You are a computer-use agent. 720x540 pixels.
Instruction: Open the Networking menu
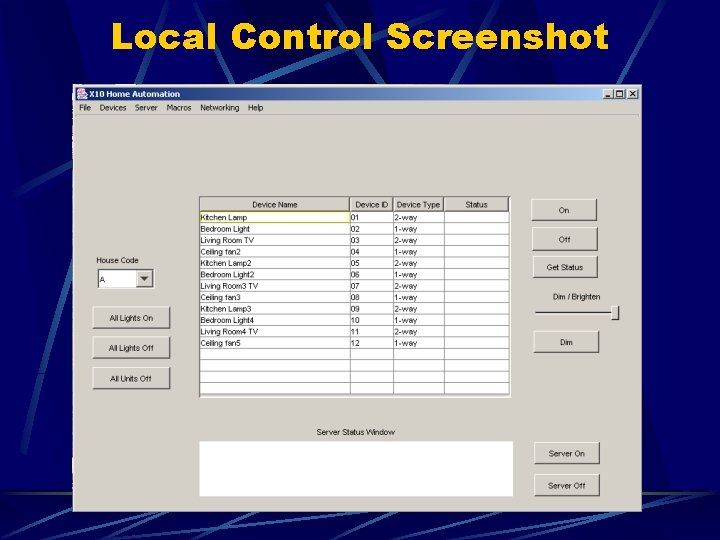tap(219, 108)
